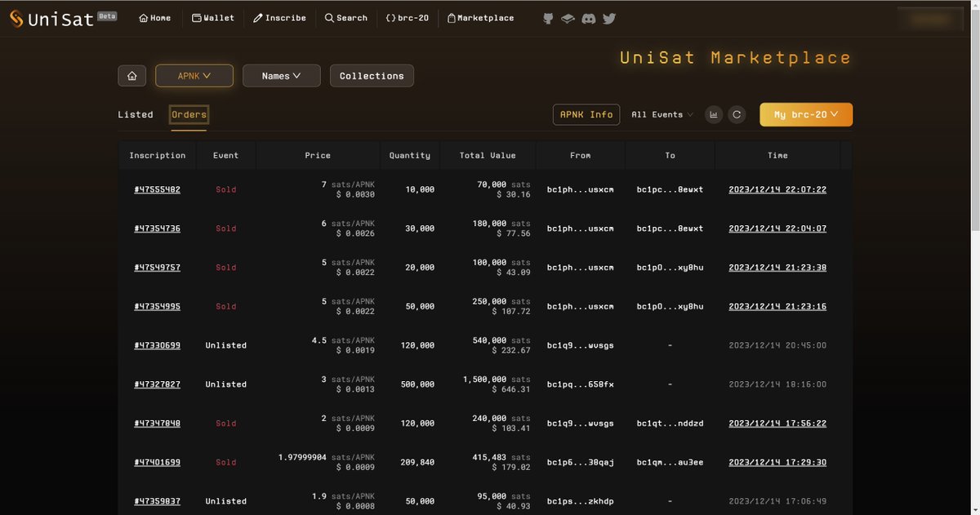This screenshot has width=980, height=515.
Task: Click the Quantity column header
Action: point(410,155)
